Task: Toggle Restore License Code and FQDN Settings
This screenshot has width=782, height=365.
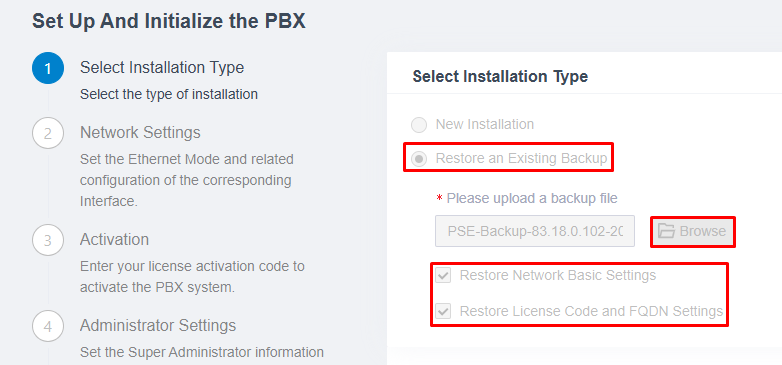Action: (443, 312)
